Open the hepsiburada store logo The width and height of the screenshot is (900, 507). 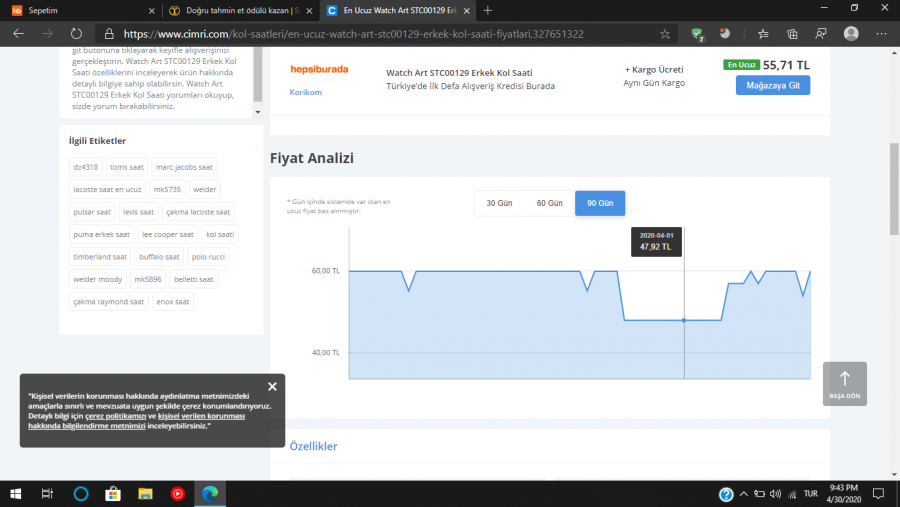[x=319, y=69]
